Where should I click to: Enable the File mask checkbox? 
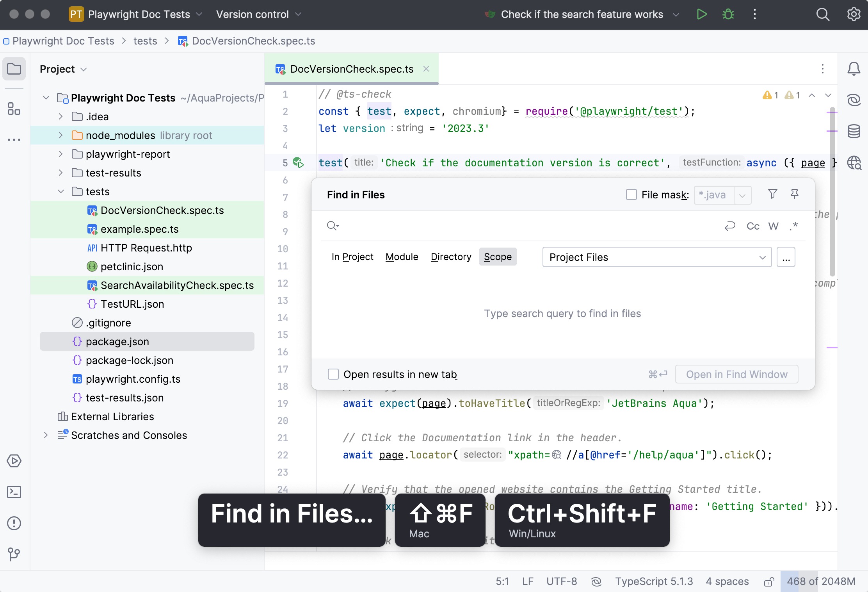pyautogui.click(x=631, y=194)
